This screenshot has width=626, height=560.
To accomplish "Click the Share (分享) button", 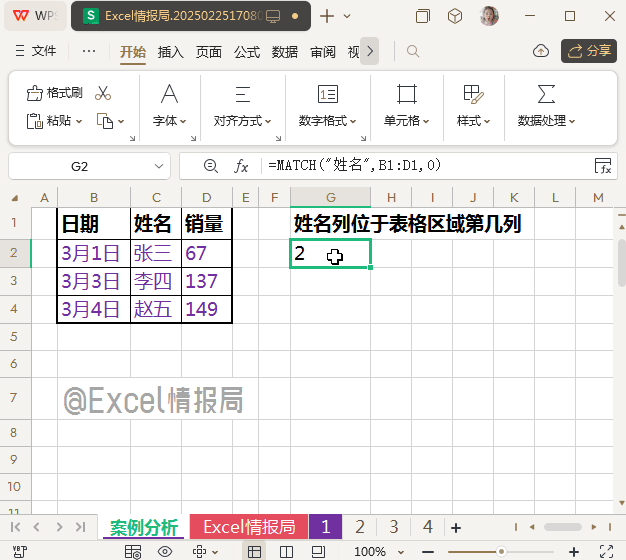I will (589, 51).
